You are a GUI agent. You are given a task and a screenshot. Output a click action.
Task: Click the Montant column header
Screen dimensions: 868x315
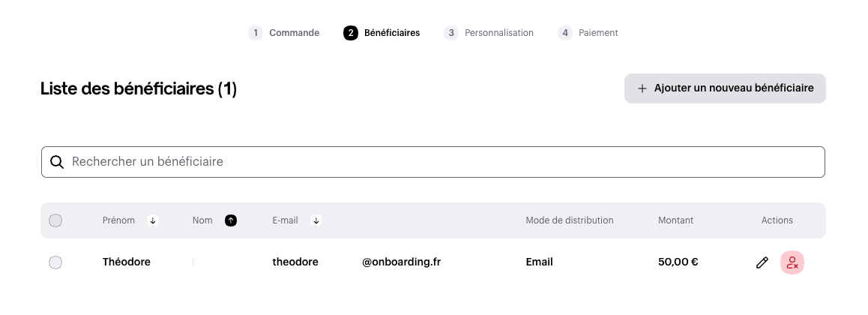coord(675,220)
